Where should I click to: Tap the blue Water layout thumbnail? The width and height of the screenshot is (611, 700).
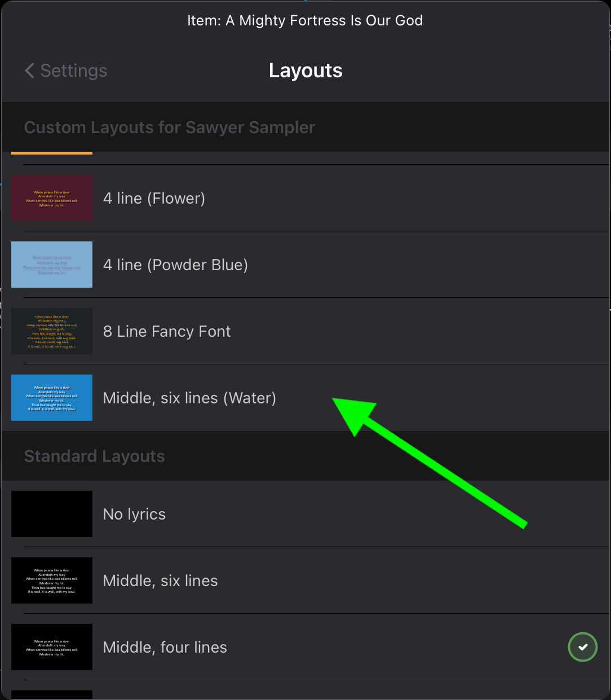click(52, 398)
